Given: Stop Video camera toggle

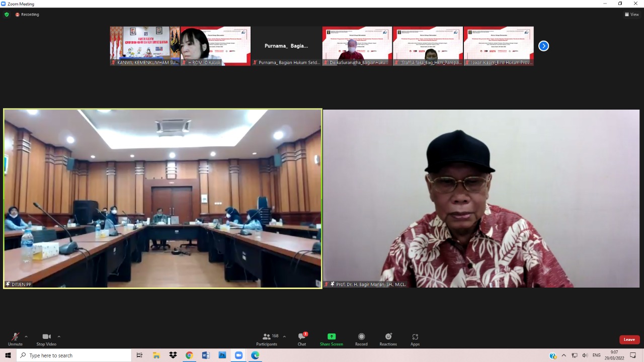Looking at the screenshot, I should tap(46, 339).
